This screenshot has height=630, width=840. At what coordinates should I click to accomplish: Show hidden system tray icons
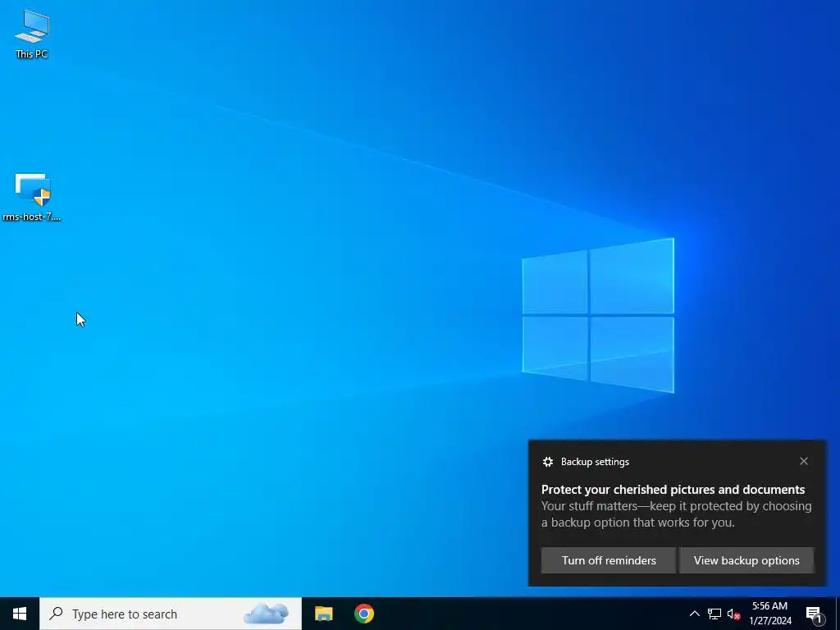(x=694, y=614)
